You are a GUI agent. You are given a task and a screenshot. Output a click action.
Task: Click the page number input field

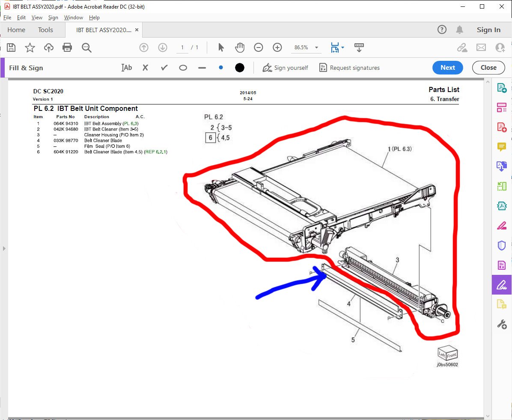click(x=182, y=48)
